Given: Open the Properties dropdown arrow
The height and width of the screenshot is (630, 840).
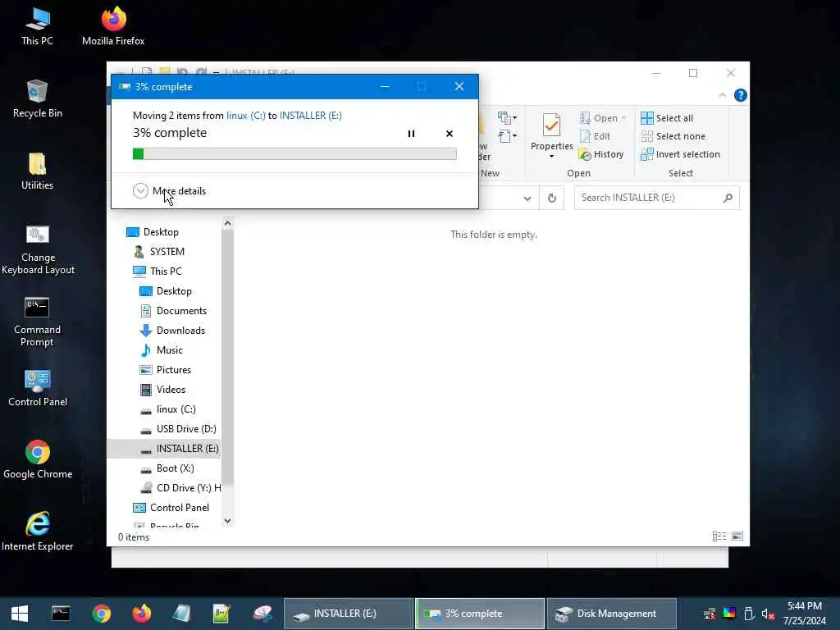Looking at the screenshot, I should [x=552, y=157].
